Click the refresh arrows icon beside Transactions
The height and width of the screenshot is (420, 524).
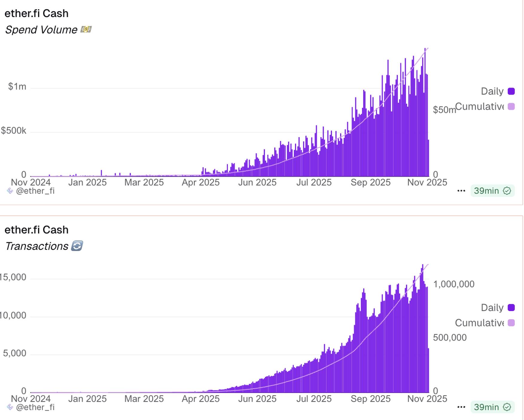click(x=77, y=246)
